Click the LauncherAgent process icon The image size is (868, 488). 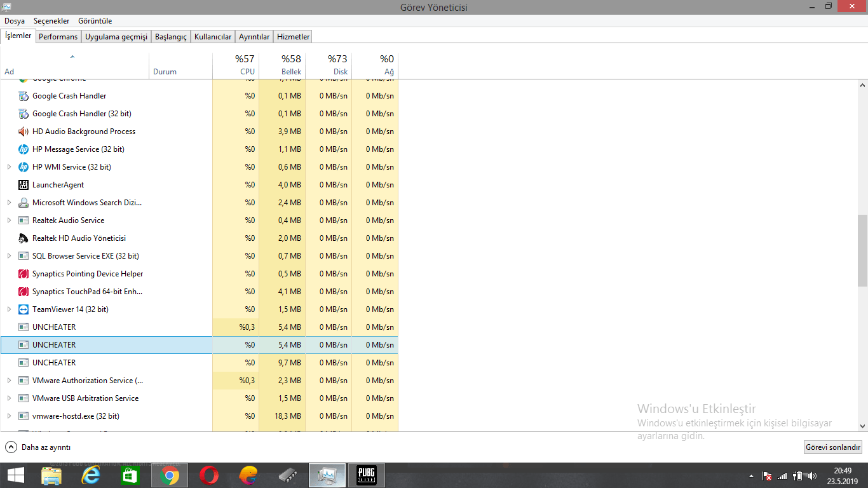tap(24, 185)
